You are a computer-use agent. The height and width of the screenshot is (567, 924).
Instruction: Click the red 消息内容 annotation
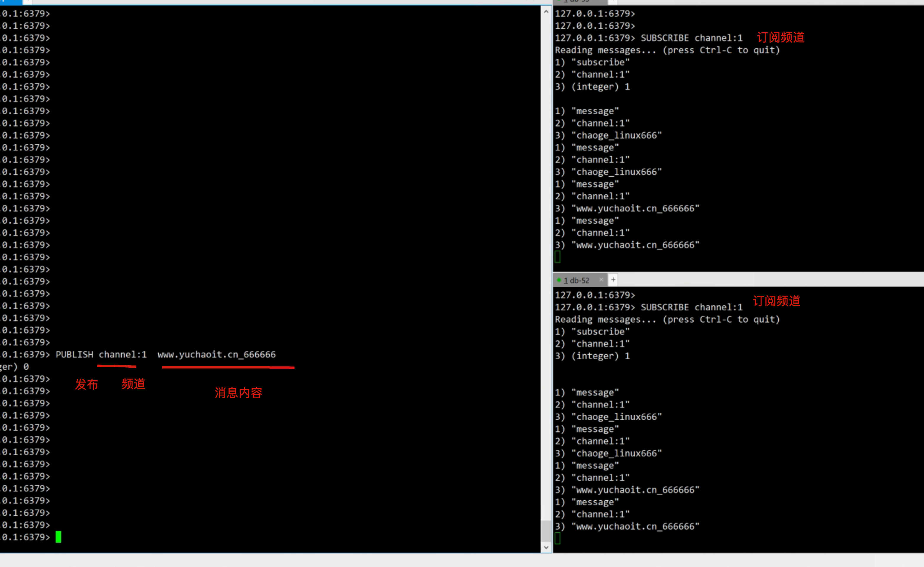click(x=238, y=393)
